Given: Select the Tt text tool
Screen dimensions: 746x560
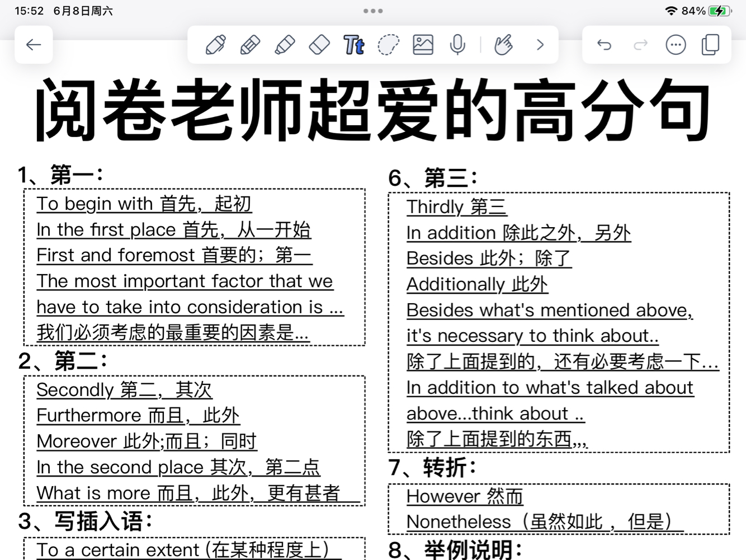Looking at the screenshot, I should click(x=354, y=45).
